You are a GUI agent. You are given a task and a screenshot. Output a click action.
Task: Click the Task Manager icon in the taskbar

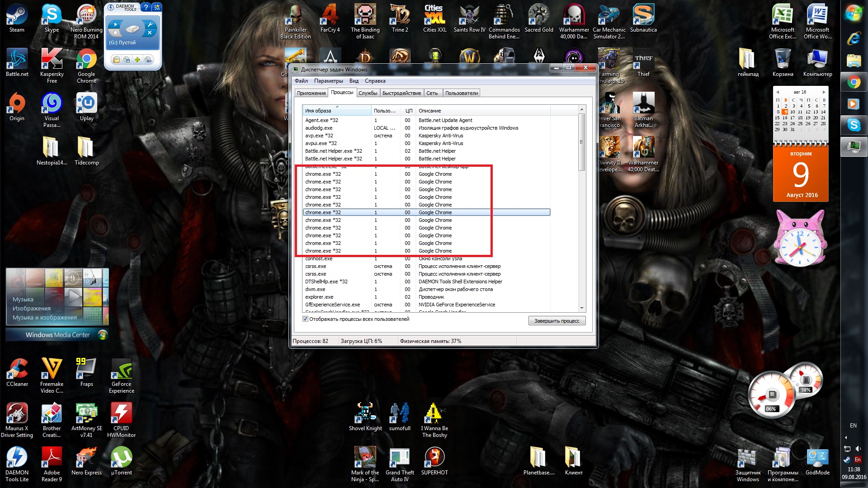[854, 146]
